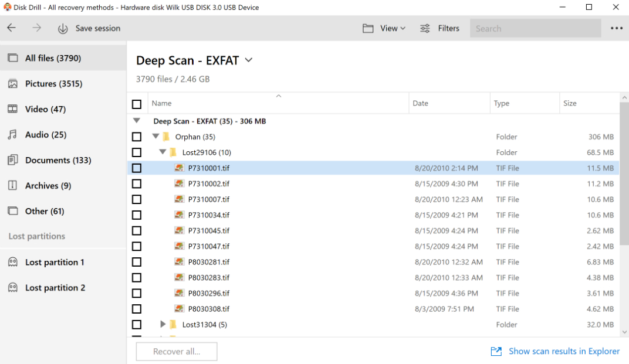Click the Save session download icon
Image resolution: width=629 pixels, height=364 pixels.
coord(63,29)
